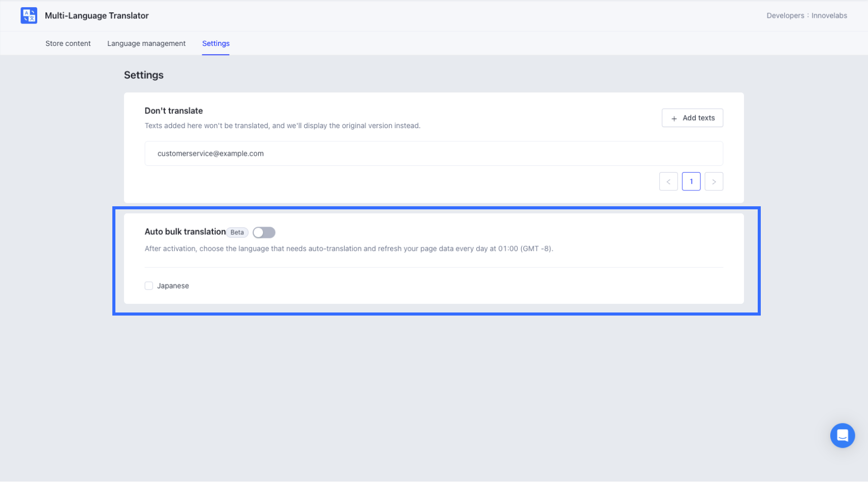Click the Beta badge label
Screen dimensions: 868x482
click(x=237, y=232)
